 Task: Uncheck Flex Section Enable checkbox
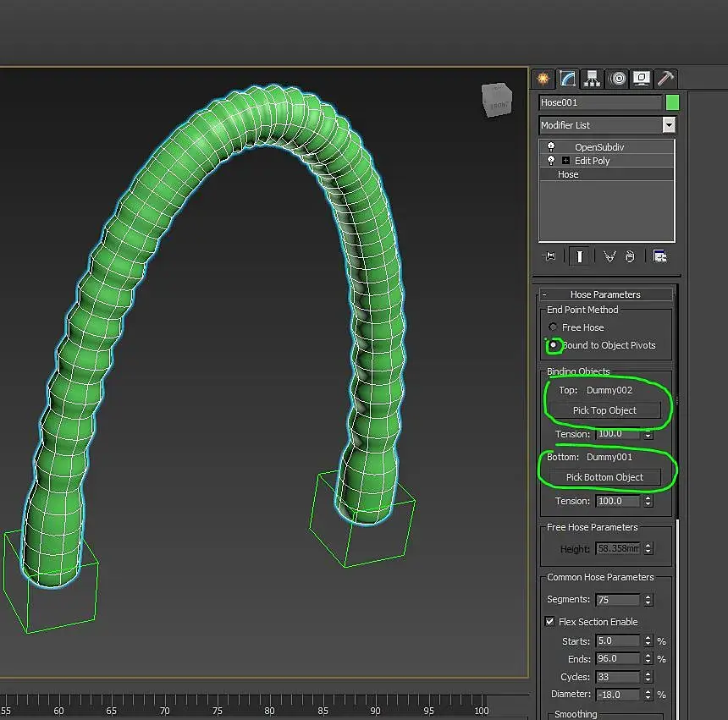click(550, 622)
